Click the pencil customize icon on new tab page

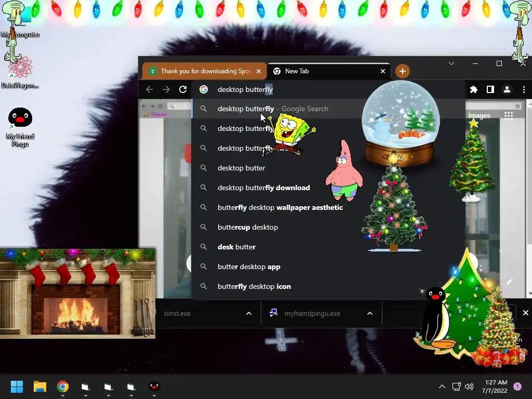pos(509,282)
